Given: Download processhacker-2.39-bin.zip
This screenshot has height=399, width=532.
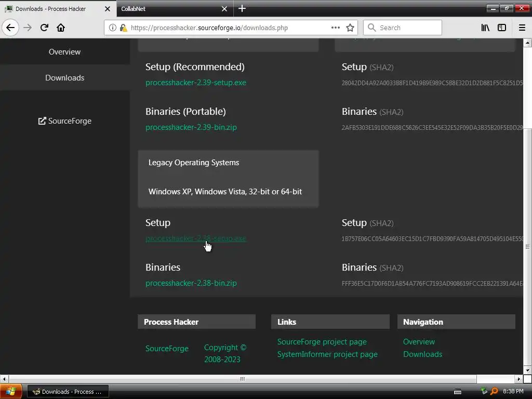Looking at the screenshot, I should pyautogui.click(x=191, y=127).
